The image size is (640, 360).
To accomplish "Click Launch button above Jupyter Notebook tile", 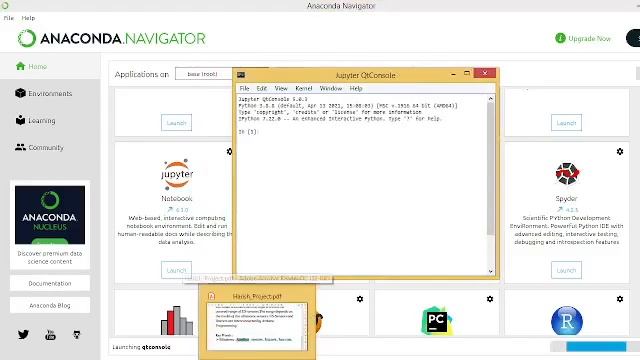I will pos(176,122).
